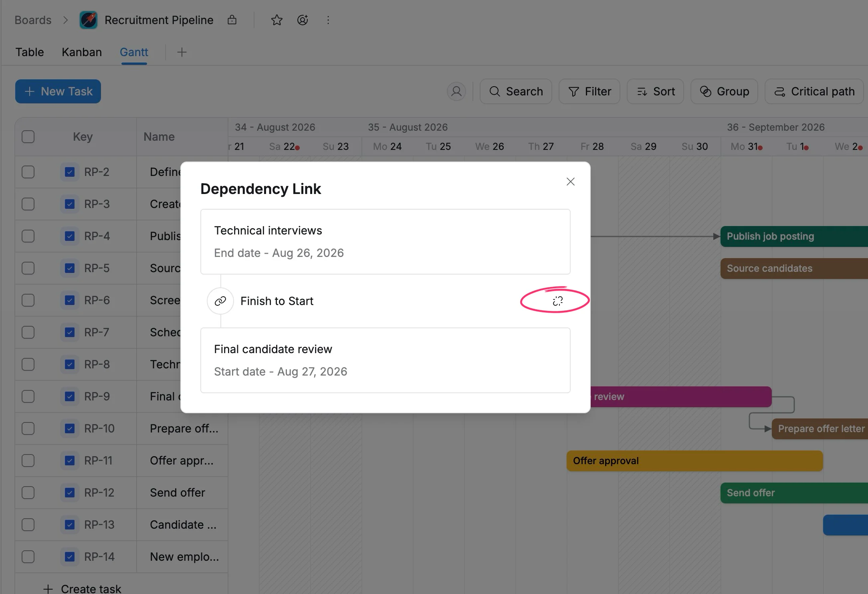Screen dimensions: 868x594
Task: Click the RP-5 task type icon
Action: pos(70,268)
